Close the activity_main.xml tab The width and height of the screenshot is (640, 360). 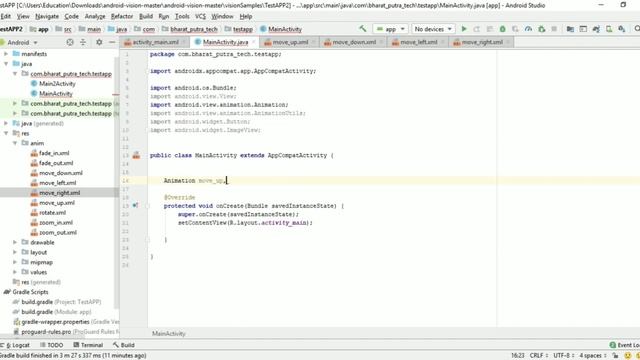184,42
